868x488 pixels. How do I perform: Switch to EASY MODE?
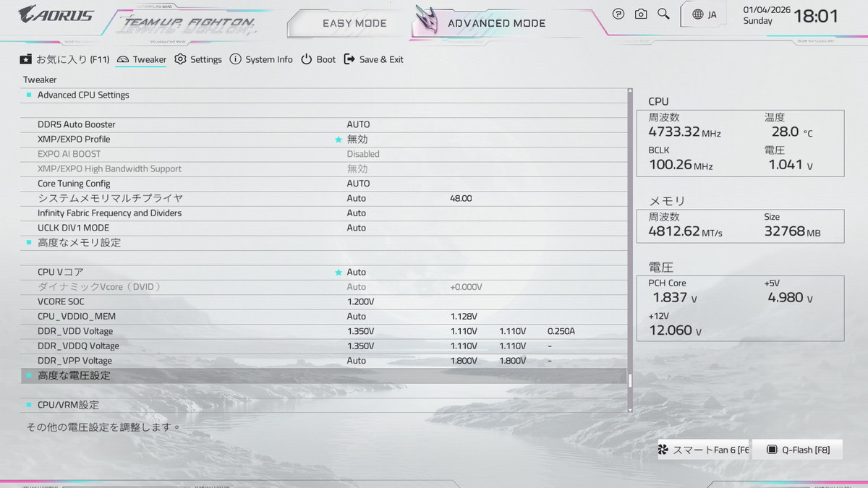click(x=354, y=23)
